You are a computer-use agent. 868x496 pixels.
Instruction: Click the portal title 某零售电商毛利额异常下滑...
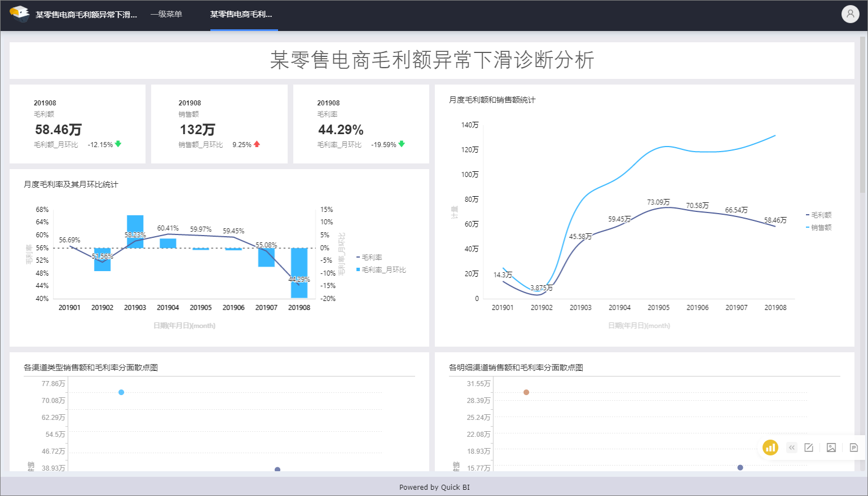tap(86, 15)
